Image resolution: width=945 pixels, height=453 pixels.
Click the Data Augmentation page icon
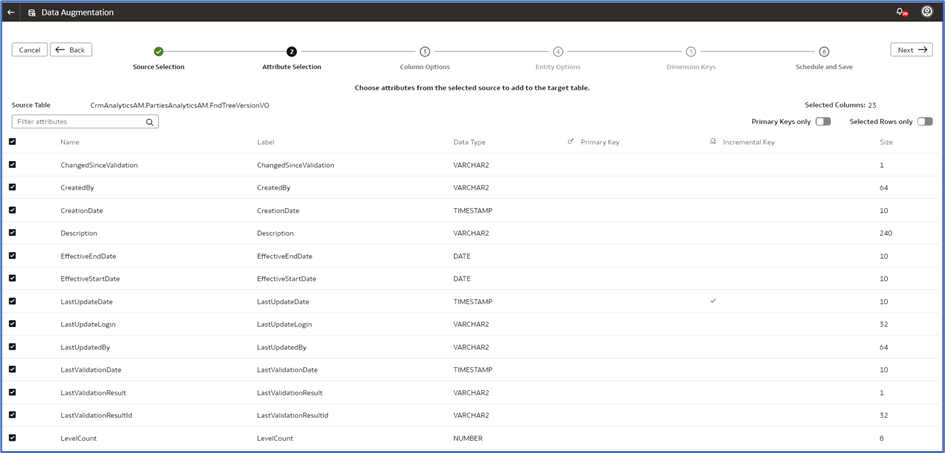pyautogui.click(x=31, y=12)
